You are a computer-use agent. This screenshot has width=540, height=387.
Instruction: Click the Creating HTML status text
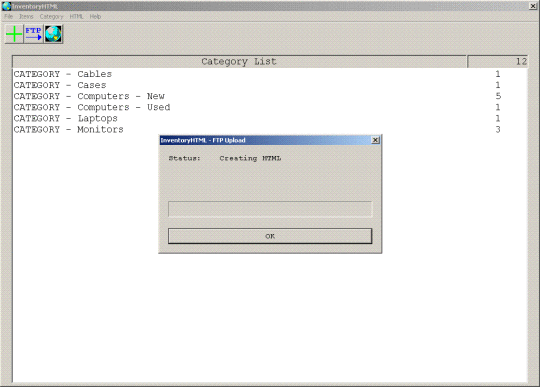click(250, 158)
